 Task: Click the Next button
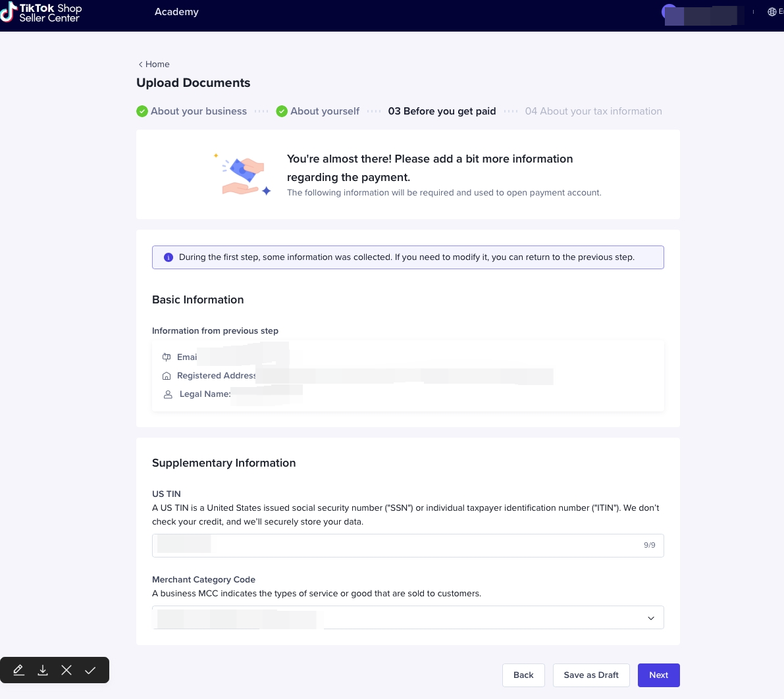tap(658, 675)
